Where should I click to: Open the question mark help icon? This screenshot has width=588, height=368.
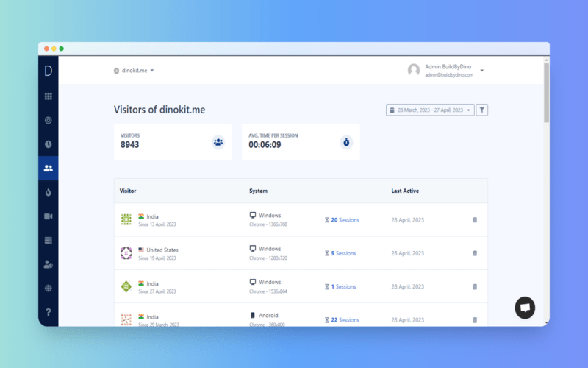48,312
